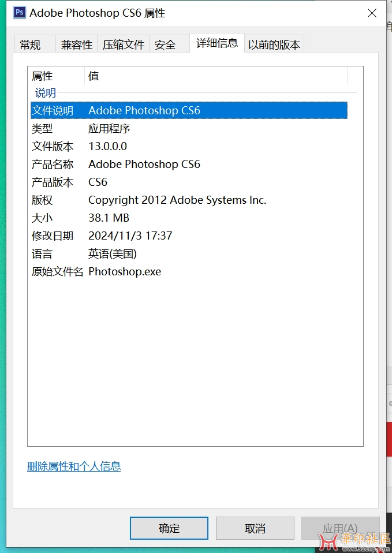Open the 兼容性 tab
This screenshot has height=553, width=392.
(x=77, y=45)
